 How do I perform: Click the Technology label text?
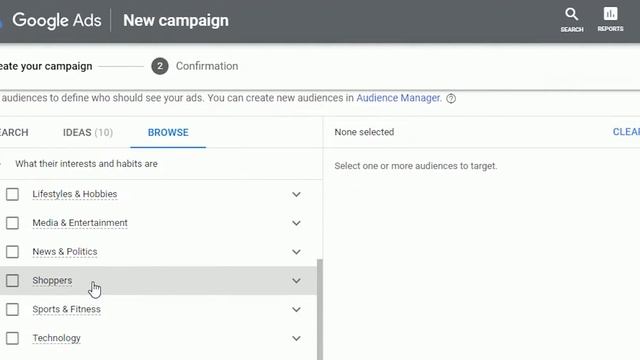pos(57,338)
